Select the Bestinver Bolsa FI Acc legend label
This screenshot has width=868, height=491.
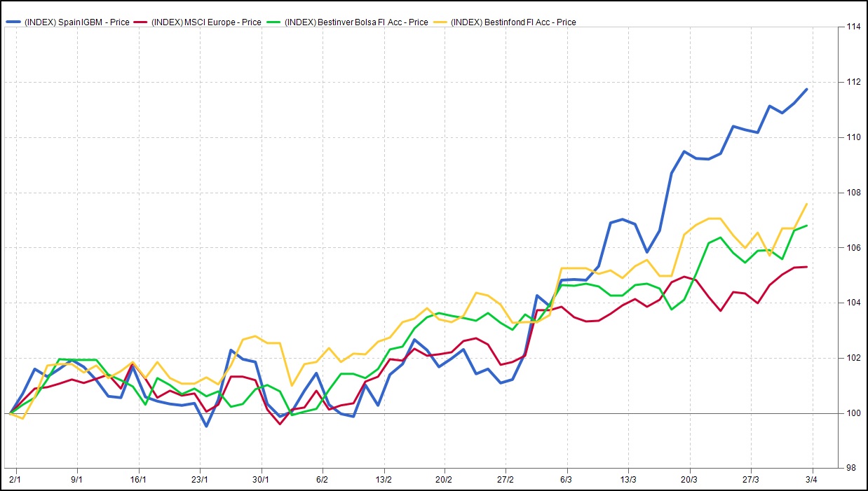(x=358, y=22)
